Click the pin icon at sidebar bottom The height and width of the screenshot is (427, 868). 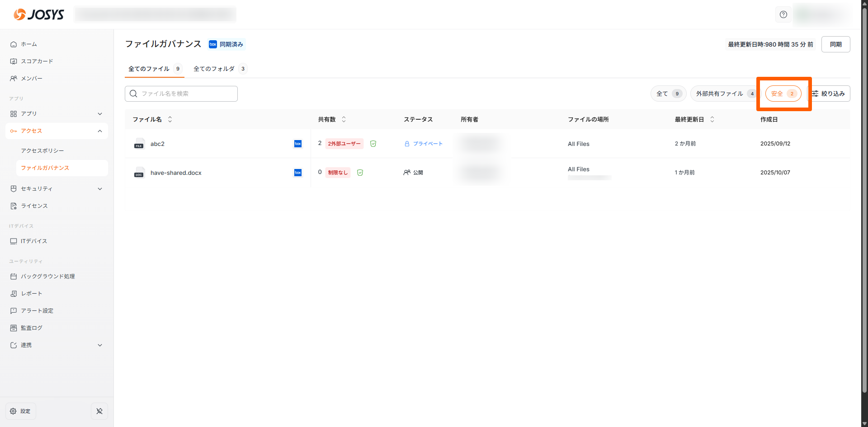pos(99,411)
